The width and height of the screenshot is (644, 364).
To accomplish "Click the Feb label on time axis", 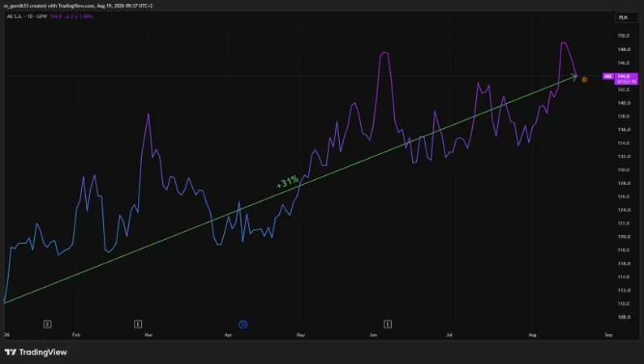I will (x=76, y=335).
